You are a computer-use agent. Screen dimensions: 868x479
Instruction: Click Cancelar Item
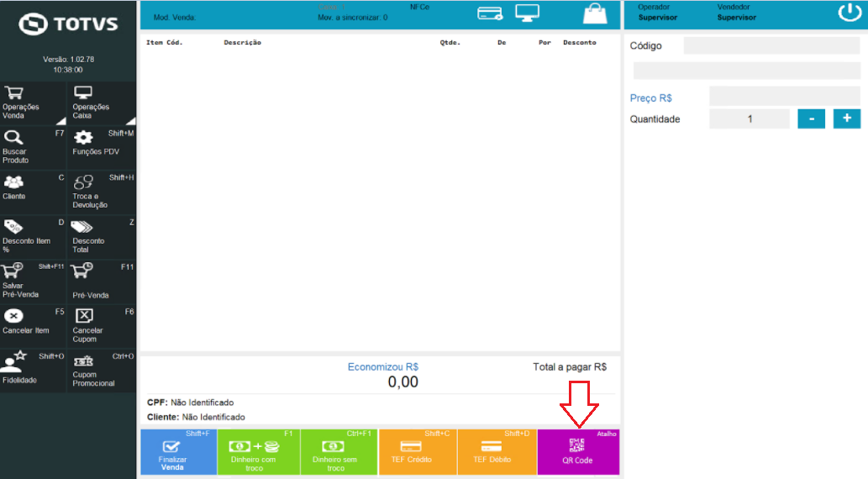coord(34,326)
